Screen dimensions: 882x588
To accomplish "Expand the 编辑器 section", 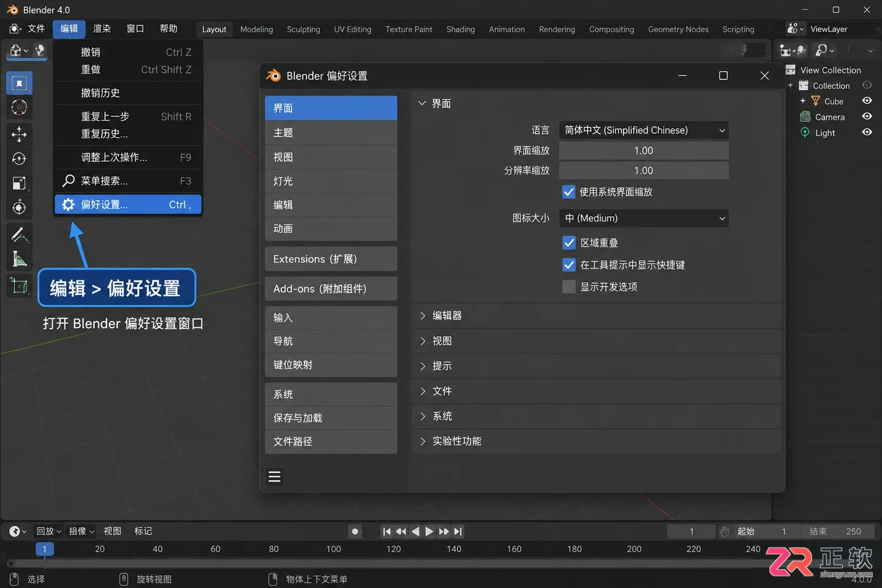I will click(597, 315).
